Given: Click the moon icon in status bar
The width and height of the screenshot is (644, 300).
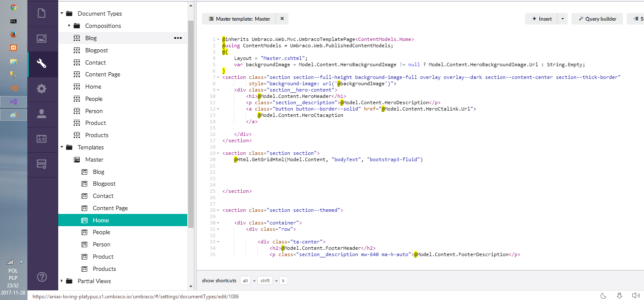Looking at the screenshot, I should click(603, 295).
